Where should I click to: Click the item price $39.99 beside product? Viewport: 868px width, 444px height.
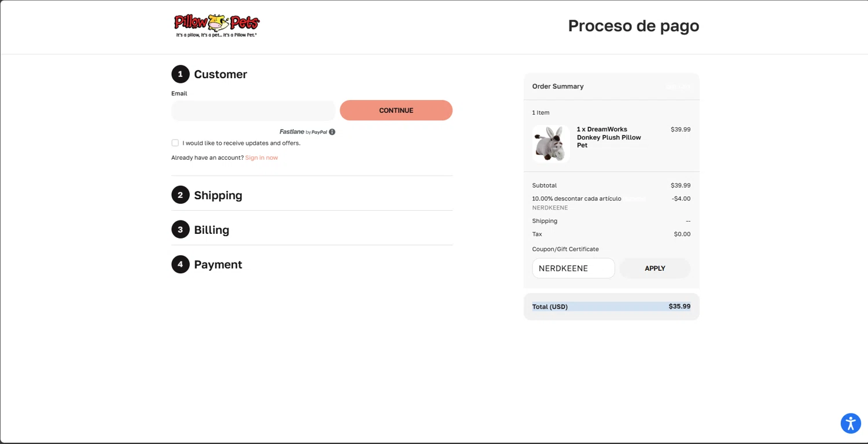click(x=681, y=130)
